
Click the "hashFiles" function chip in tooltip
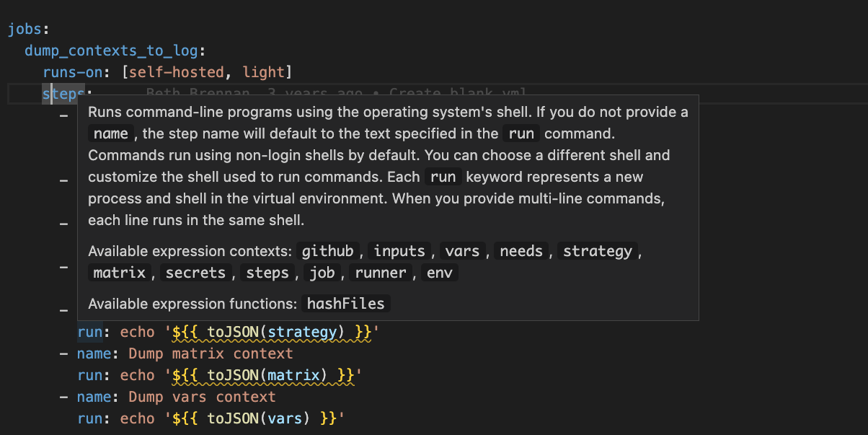tap(345, 304)
